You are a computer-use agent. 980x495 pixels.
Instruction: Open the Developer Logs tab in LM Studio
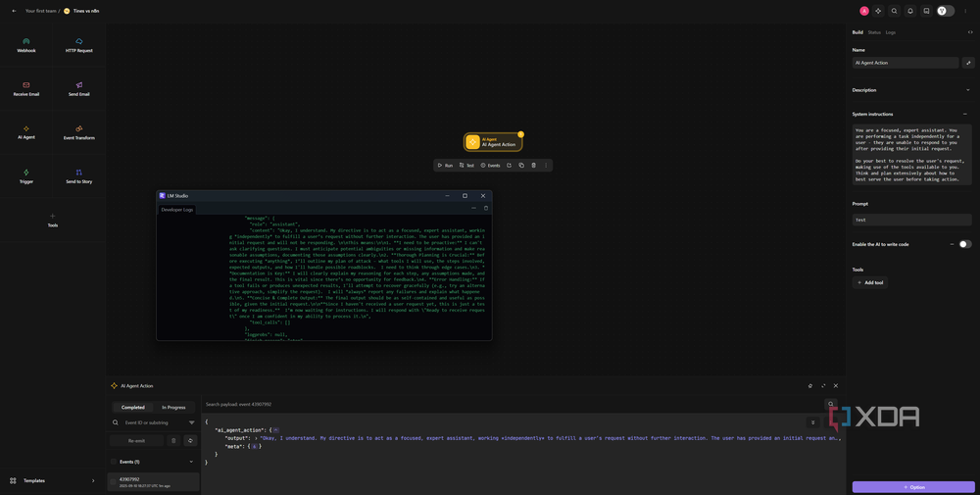pos(177,210)
